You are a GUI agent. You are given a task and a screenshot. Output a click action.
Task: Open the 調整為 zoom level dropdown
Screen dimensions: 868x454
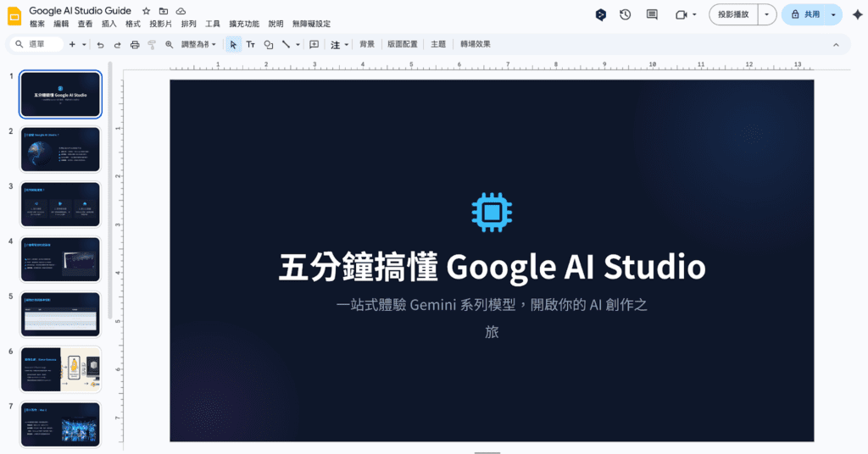(x=198, y=44)
